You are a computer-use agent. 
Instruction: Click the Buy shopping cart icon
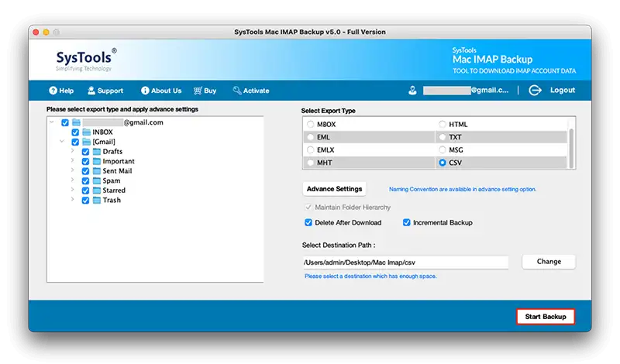point(198,91)
